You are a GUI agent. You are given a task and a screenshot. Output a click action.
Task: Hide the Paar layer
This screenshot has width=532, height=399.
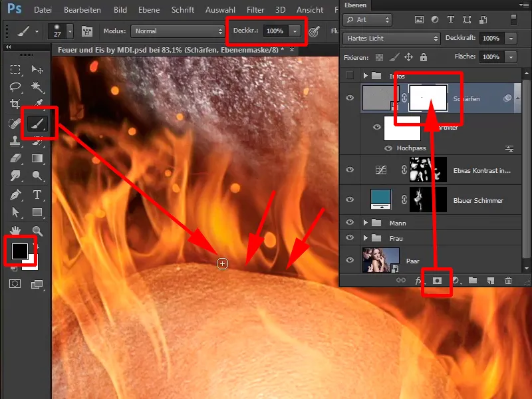(x=350, y=260)
